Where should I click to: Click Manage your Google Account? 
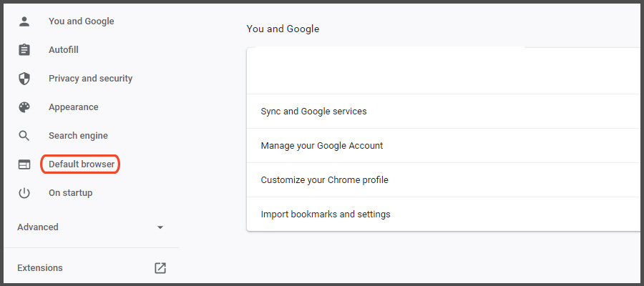(x=322, y=146)
